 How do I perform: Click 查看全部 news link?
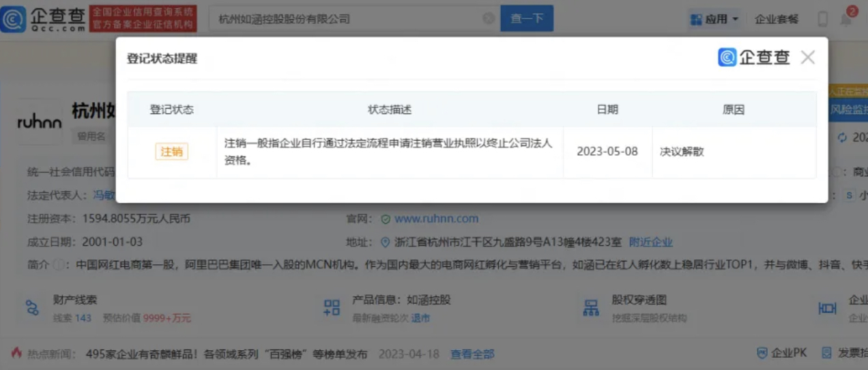pyautogui.click(x=472, y=354)
